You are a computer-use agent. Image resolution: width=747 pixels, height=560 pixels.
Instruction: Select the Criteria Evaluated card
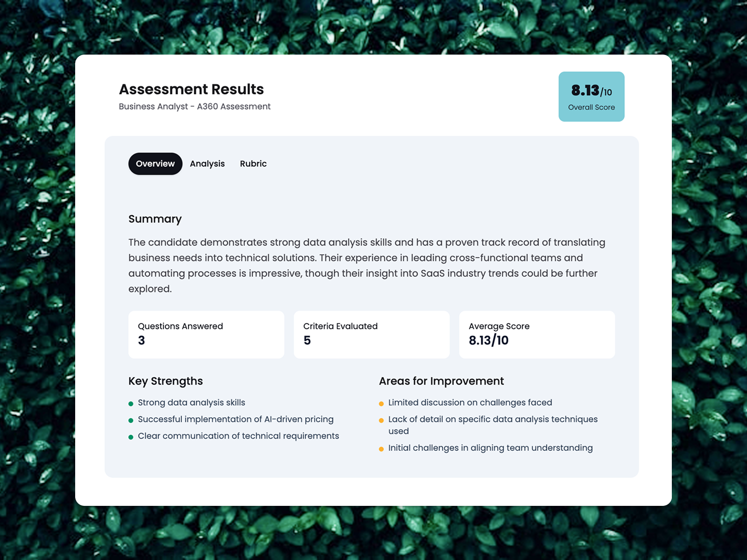371,334
